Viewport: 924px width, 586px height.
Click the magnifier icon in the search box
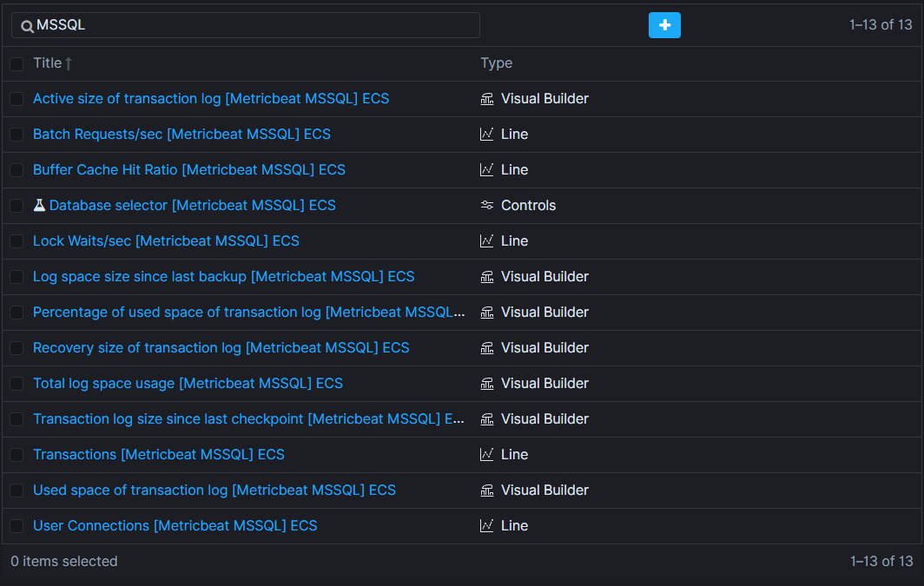(x=27, y=27)
